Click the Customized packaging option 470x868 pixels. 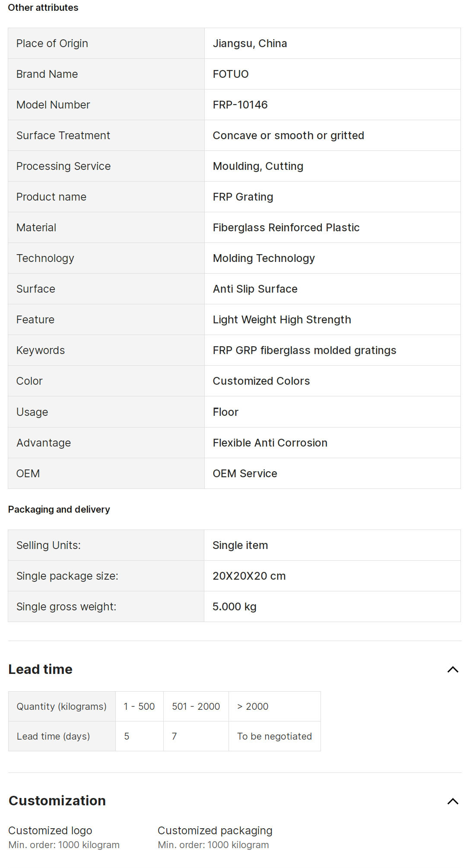pos(215,831)
